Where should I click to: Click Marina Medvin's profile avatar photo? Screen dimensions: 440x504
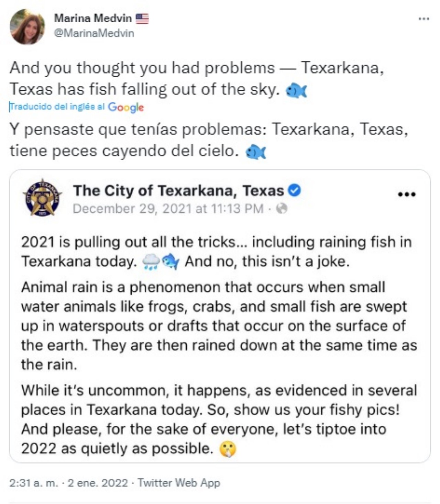pyautogui.click(x=27, y=27)
